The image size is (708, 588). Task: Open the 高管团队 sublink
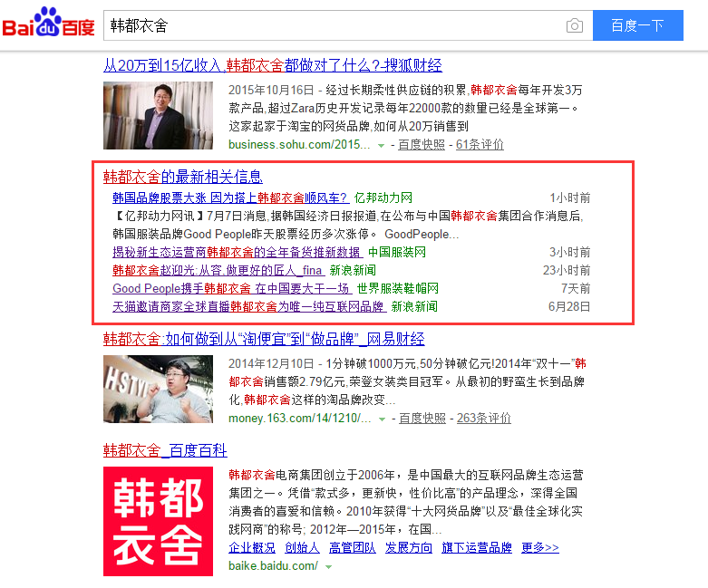pyautogui.click(x=353, y=547)
